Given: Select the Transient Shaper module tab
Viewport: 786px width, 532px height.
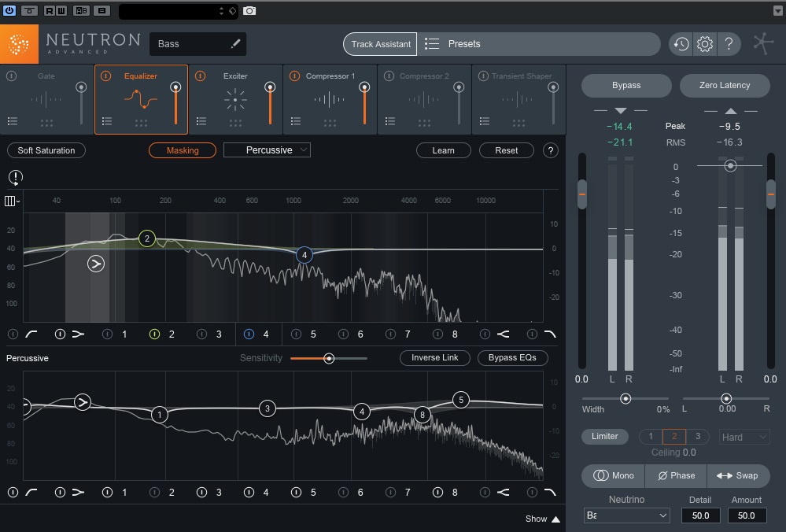Looking at the screenshot, I should pos(518,99).
